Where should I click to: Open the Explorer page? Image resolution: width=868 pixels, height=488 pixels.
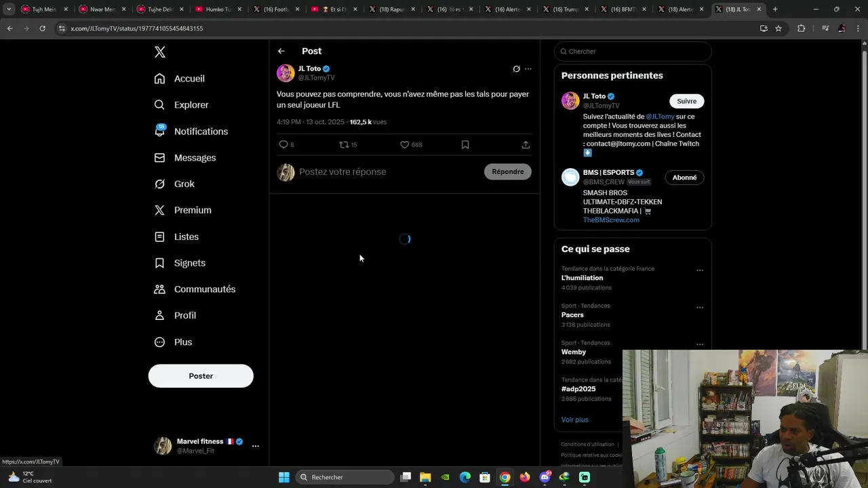point(182,105)
